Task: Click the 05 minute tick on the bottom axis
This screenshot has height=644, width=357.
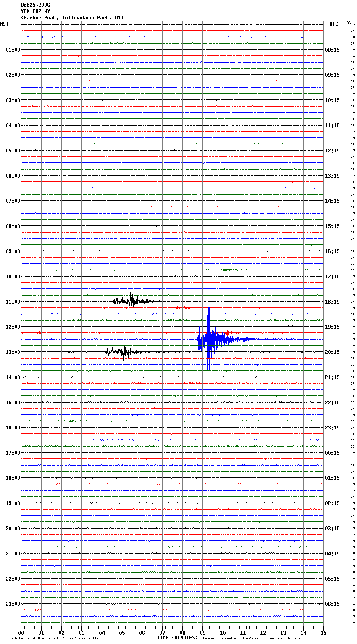Action: 122,633
